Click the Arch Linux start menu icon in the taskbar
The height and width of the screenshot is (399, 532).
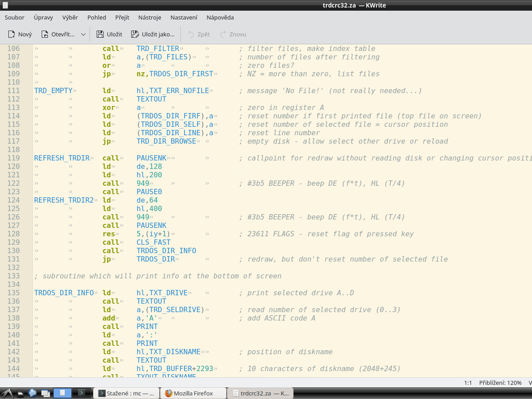8,393
